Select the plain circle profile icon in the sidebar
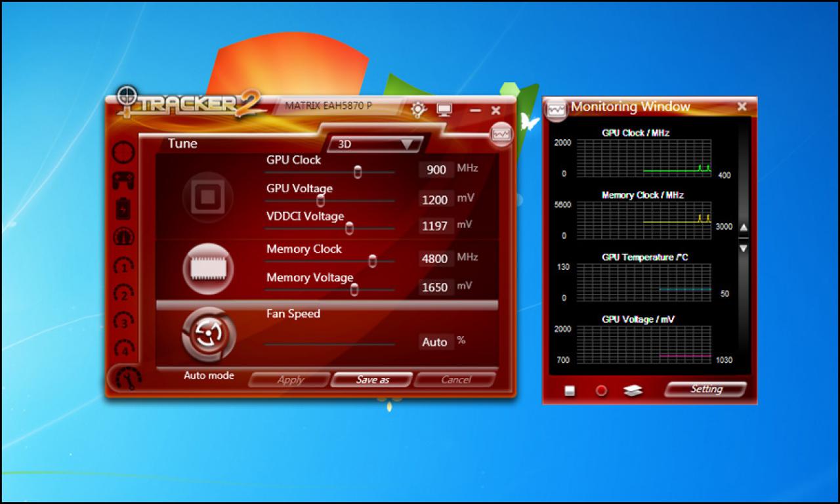The width and height of the screenshot is (840, 504). [x=123, y=152]
